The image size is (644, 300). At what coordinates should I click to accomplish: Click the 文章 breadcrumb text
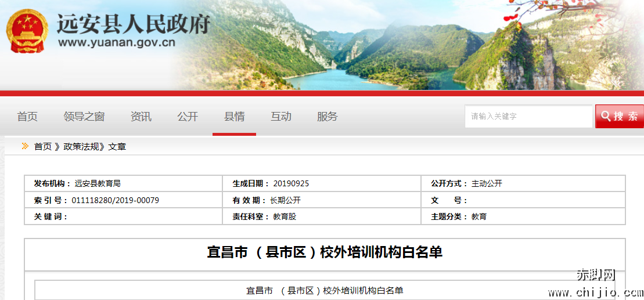click(x=117, y=146)
